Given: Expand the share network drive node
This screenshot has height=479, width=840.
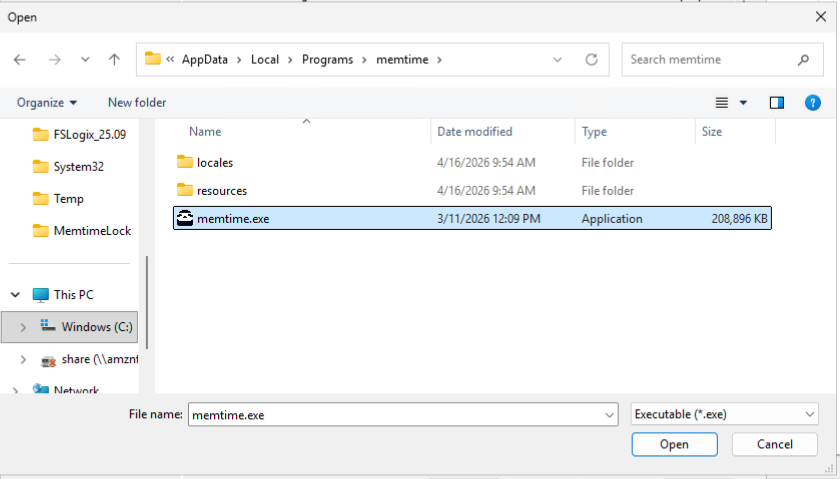Looking at the screenshot, I should coord(23,359).
